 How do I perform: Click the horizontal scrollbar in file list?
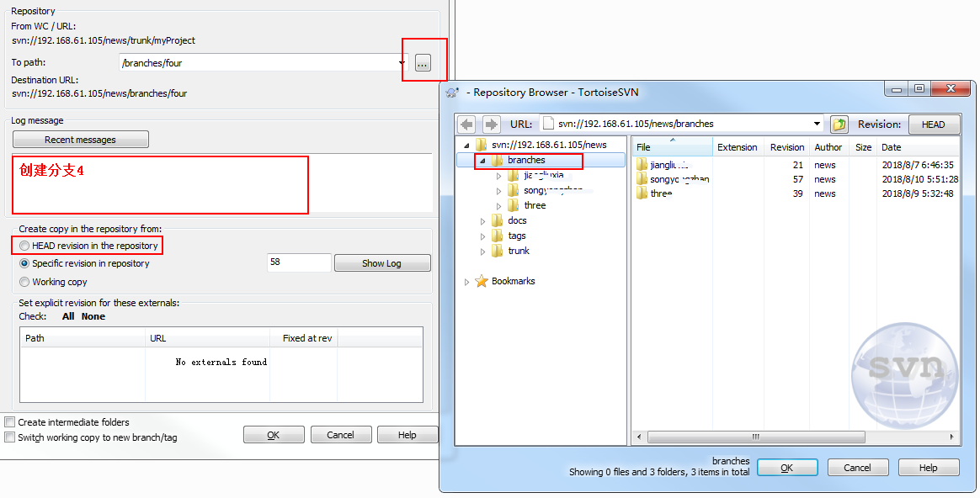755,437
